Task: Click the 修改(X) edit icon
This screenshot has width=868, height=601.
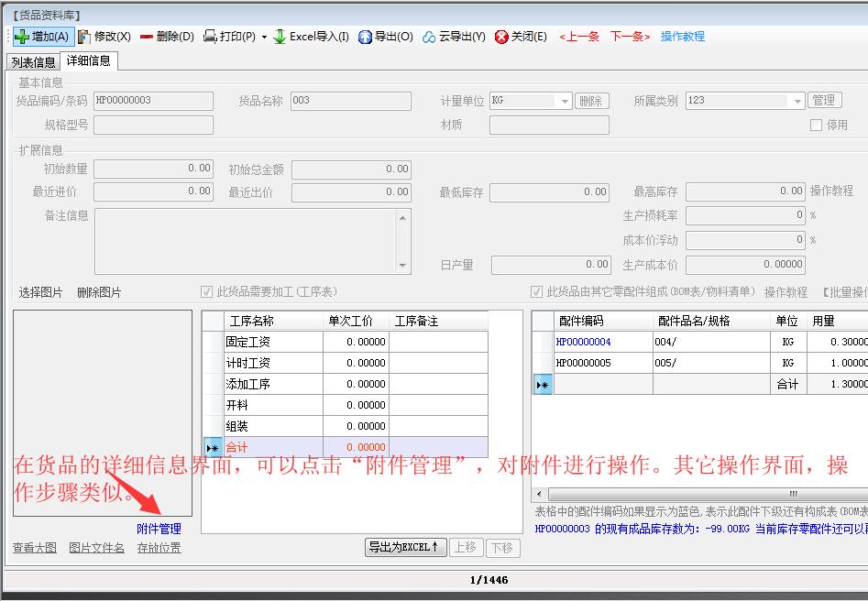Action: click(84, 37)
